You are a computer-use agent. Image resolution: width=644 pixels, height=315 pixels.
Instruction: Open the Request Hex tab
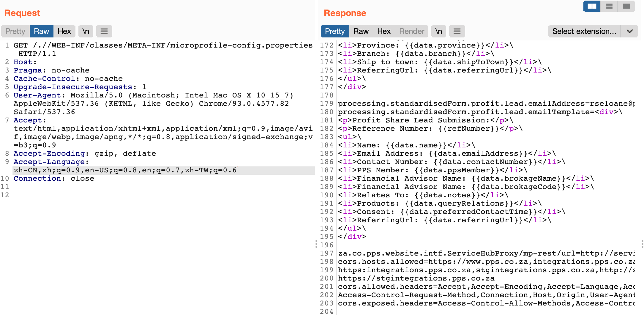[x=64, y=31]
